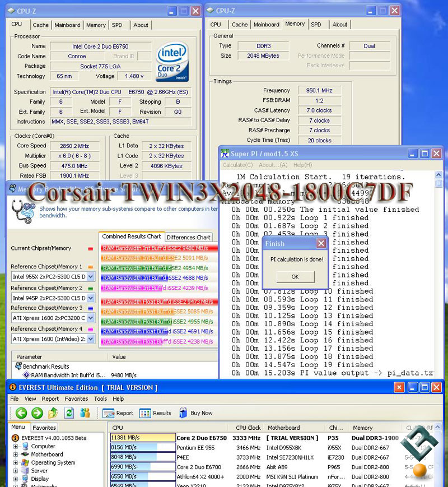Open the Help menu in EVEREST
The height and width of the screenshot is (487, 448).
coord(118,398)
